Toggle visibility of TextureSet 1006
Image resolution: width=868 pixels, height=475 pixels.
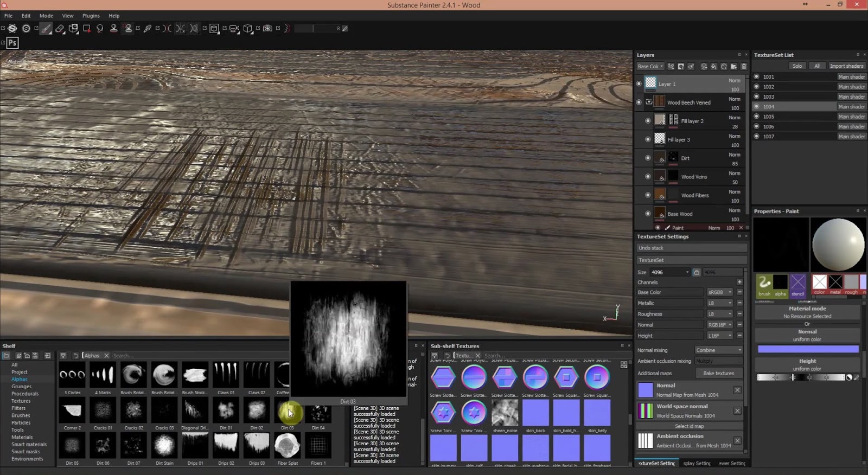(757, 126)
